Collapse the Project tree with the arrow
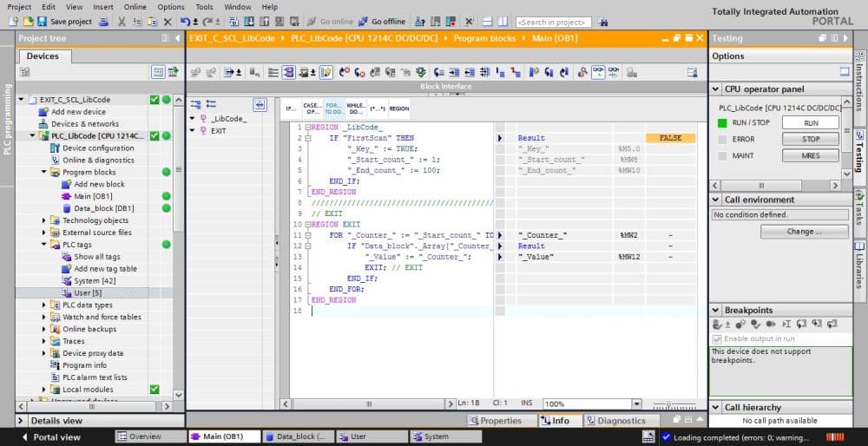868x446 pixels. 177,38
